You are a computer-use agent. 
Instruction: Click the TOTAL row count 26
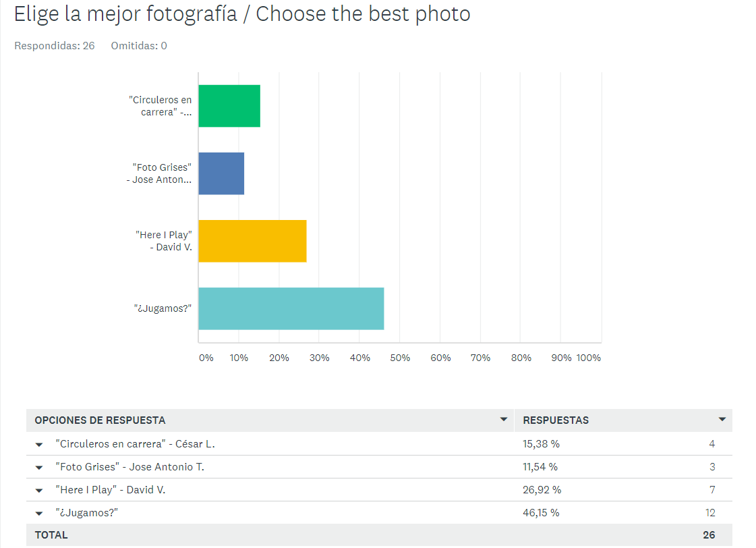click(x=709, y=535)
